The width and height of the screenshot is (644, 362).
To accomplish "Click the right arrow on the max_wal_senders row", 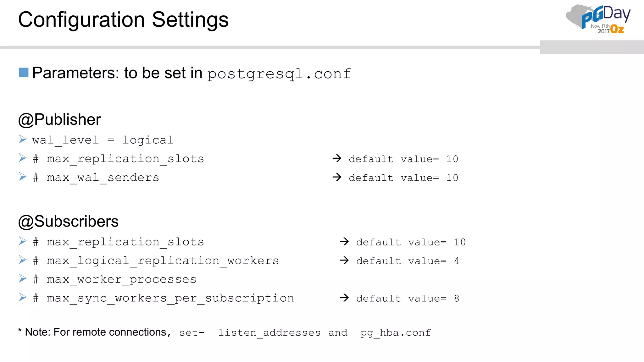I will (x=337, y=177).
